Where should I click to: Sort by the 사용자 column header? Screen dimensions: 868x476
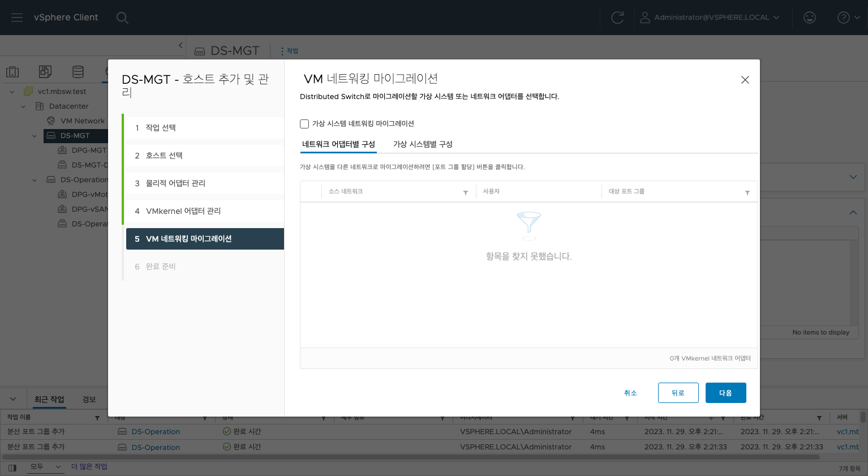click(x=491, y=191)
